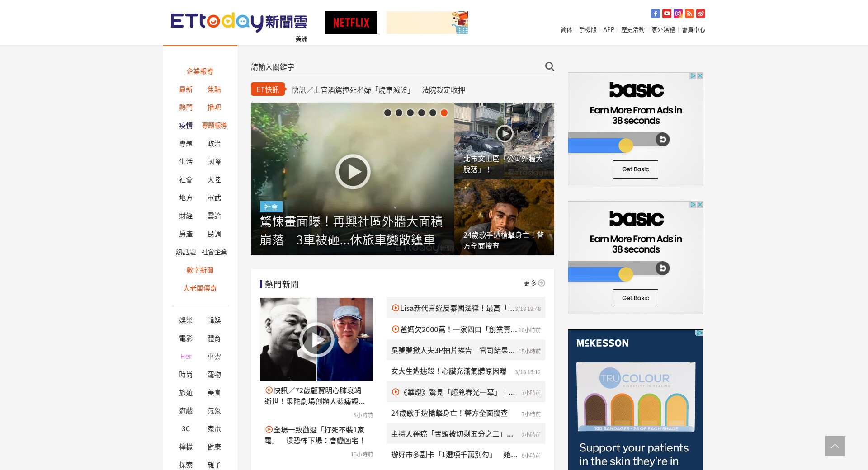The width and height of the screenshot is (868, 470).
Task: Open the RSS feed icon
Action: pos(689,14)
